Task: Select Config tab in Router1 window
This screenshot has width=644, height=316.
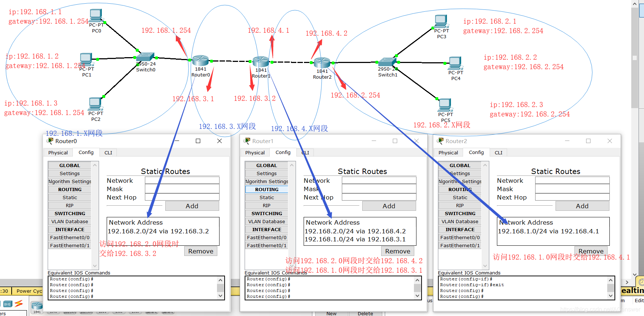Action: point(283,152)
